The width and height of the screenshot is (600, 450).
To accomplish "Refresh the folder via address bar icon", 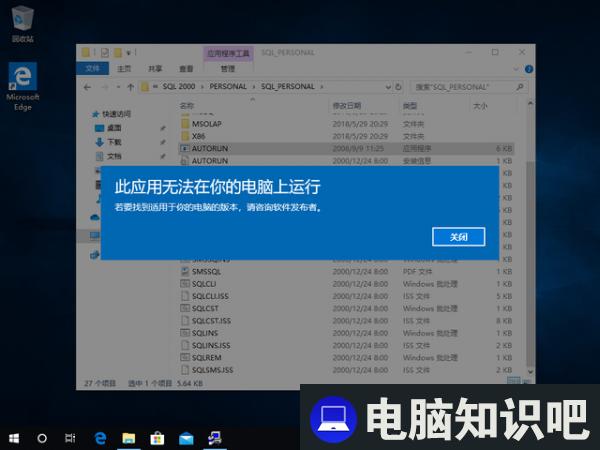I will click(x=398, y=87).
